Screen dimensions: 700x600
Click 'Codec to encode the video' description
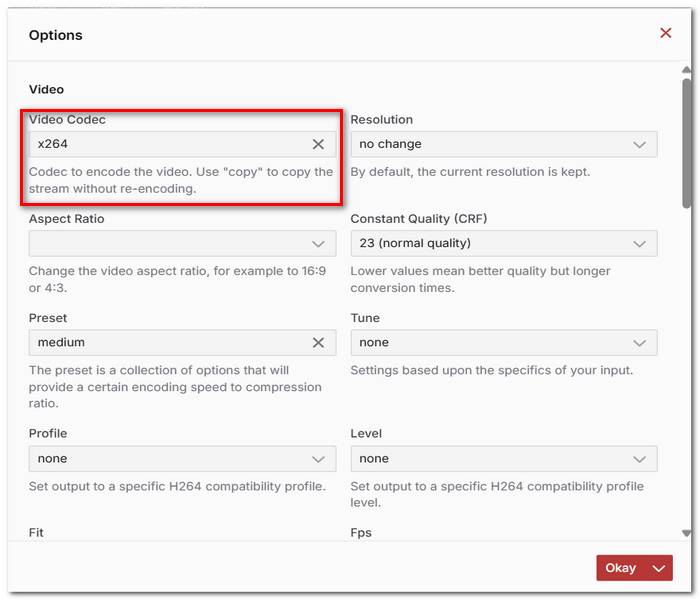point(181,180)
